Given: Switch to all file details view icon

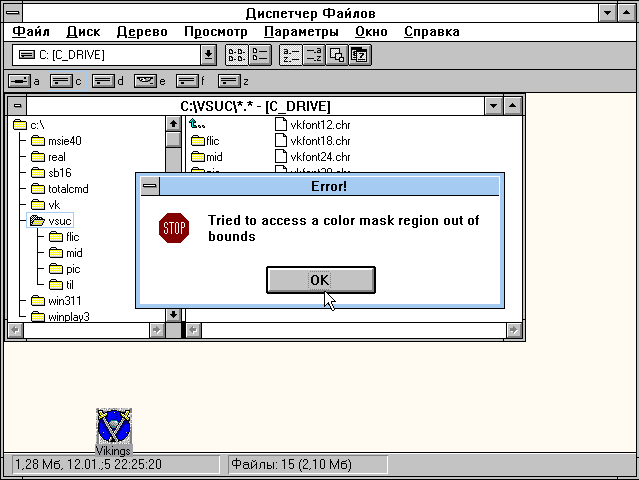Looking at the screenshot, I should (x=260, y=55).
